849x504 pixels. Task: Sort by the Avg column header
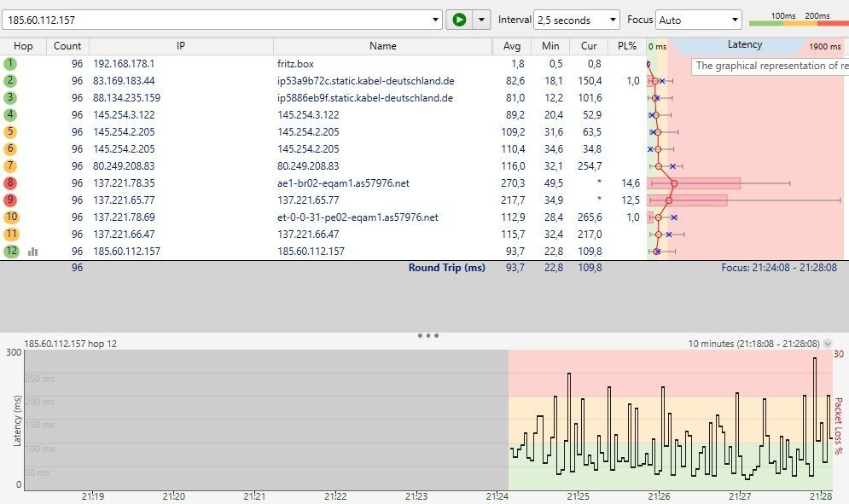(x=512, y=46)
